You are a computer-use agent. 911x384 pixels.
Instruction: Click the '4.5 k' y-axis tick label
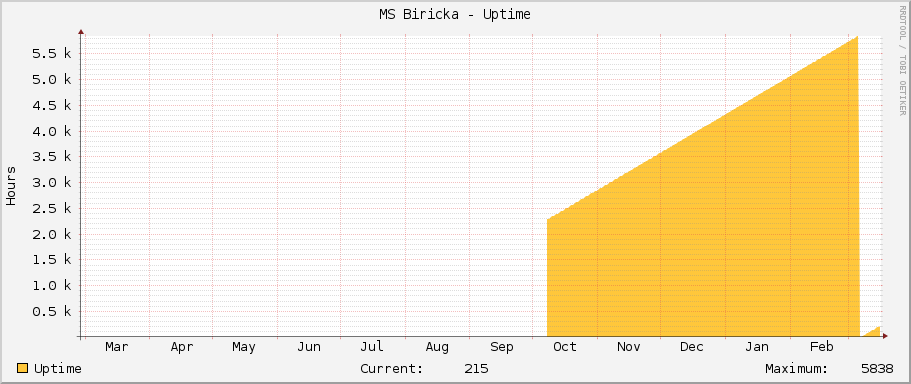coord(52,105)
